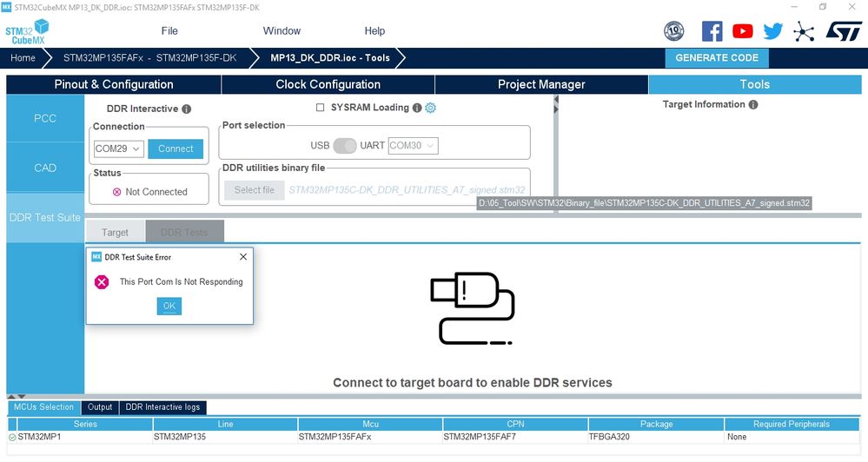Click the STM32MP135FAFx - STM32MP135F-DK breadcrumb
Viewport: 868px width, 462px height.
[150, 57]
